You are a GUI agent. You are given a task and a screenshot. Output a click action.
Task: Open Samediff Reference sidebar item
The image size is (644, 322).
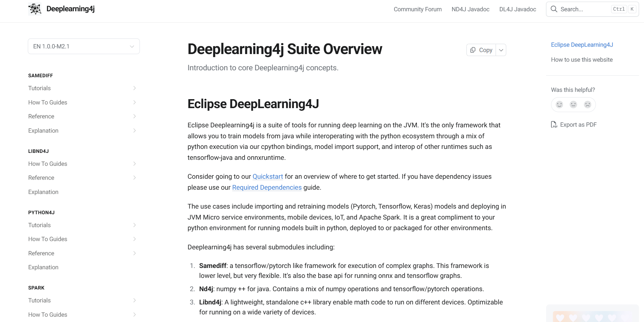pos(41,116)
